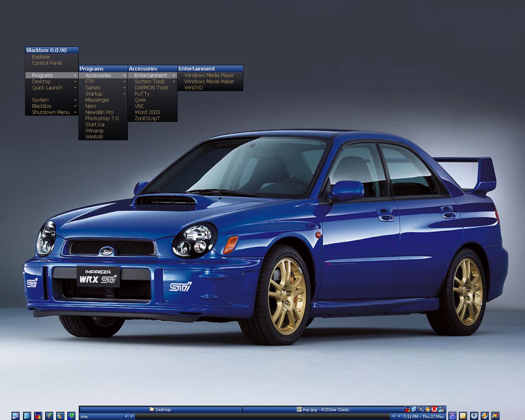Launch the globe browser shortcut icon

[x=474, y=416]
